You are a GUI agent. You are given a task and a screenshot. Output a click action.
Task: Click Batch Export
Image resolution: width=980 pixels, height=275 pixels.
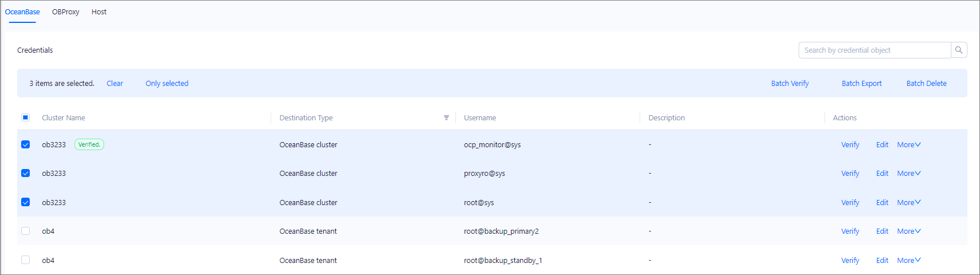tap(861, 84)
